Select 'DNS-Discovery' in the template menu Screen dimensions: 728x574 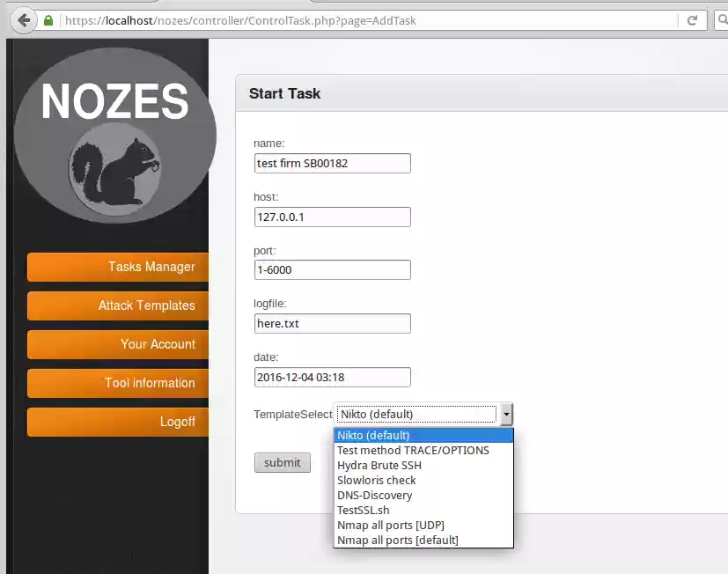374,495
